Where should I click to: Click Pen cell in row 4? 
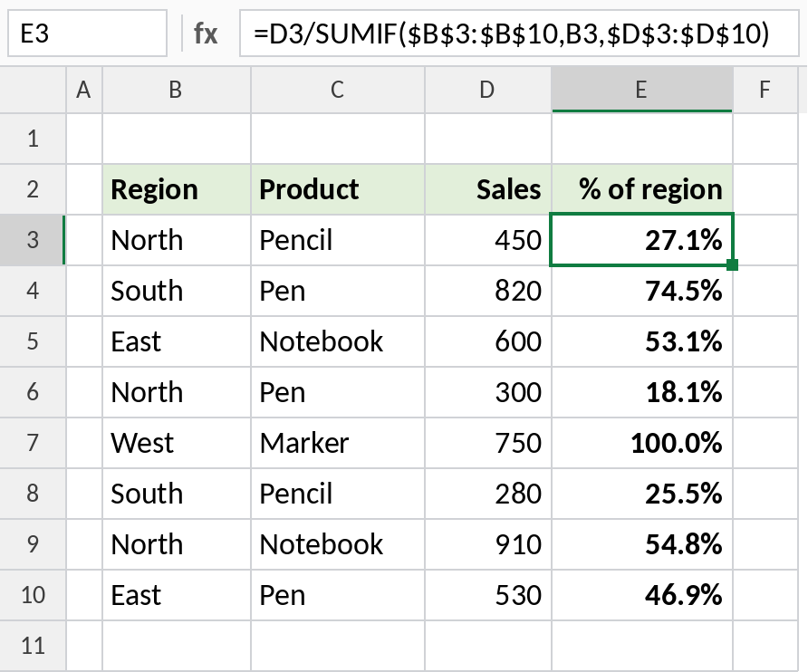[338, 291]
